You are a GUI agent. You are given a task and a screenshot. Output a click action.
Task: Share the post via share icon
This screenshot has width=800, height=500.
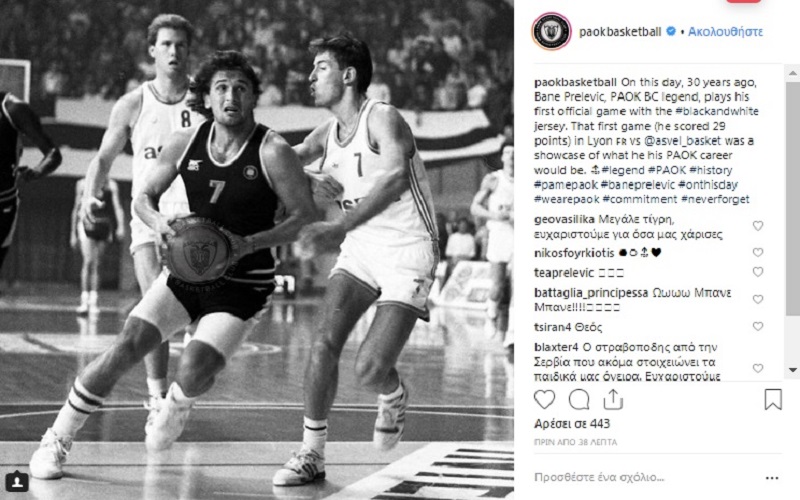(x=613, y=399)
